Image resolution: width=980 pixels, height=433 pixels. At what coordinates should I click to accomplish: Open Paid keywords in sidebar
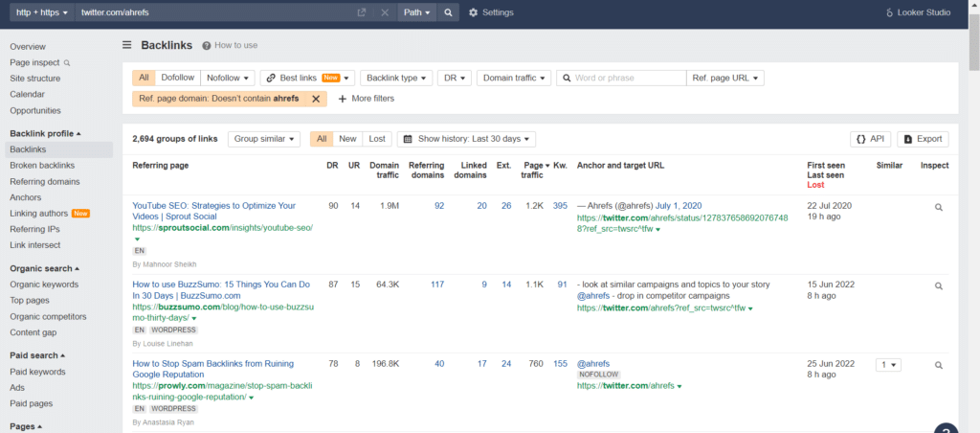coord(37,372)
